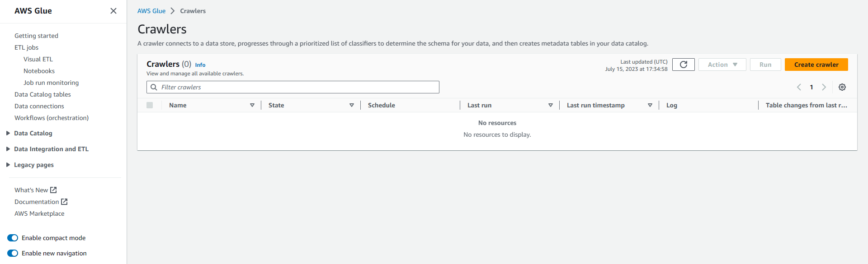The width and height of the screenshot is (868, 264).
Task: Sort by Name column arrow icon
Action: click(252, 105)
